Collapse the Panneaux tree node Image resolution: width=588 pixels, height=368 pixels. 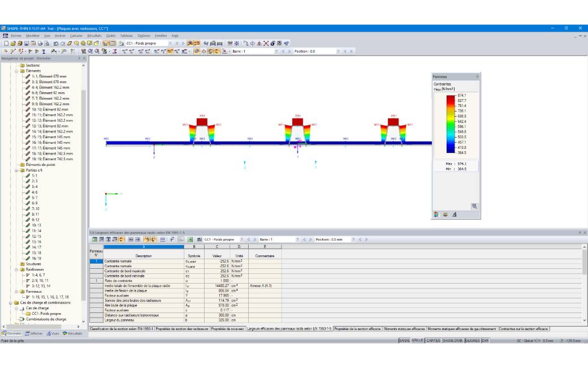(x=16, y=292)
